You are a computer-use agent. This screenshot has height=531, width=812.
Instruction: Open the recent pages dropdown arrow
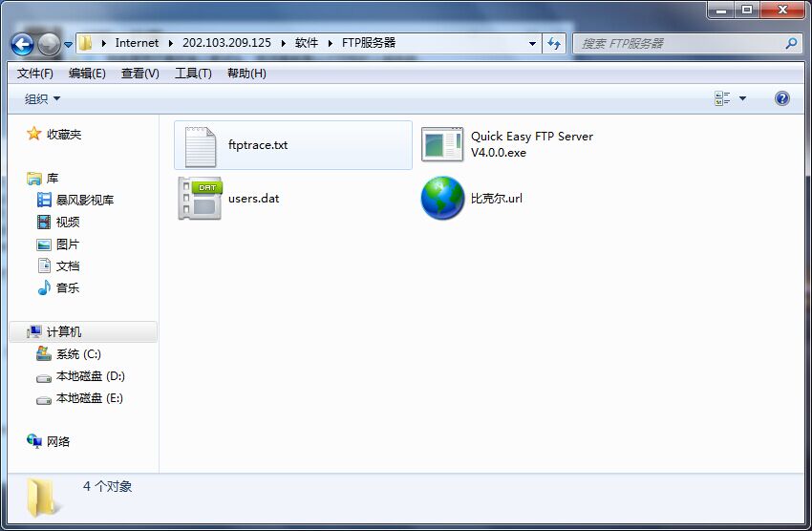point(69,45)
